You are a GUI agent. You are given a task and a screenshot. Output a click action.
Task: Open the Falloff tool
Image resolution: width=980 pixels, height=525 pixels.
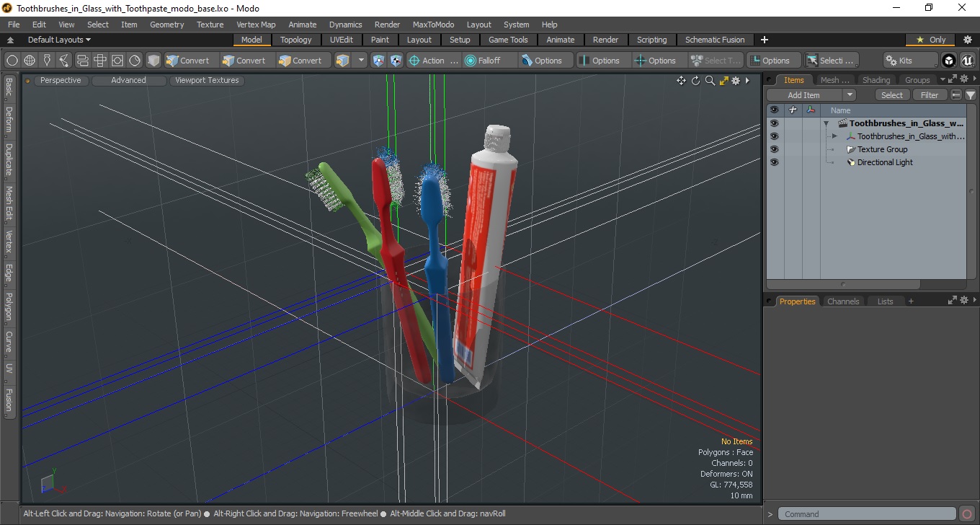coord(490,61)
